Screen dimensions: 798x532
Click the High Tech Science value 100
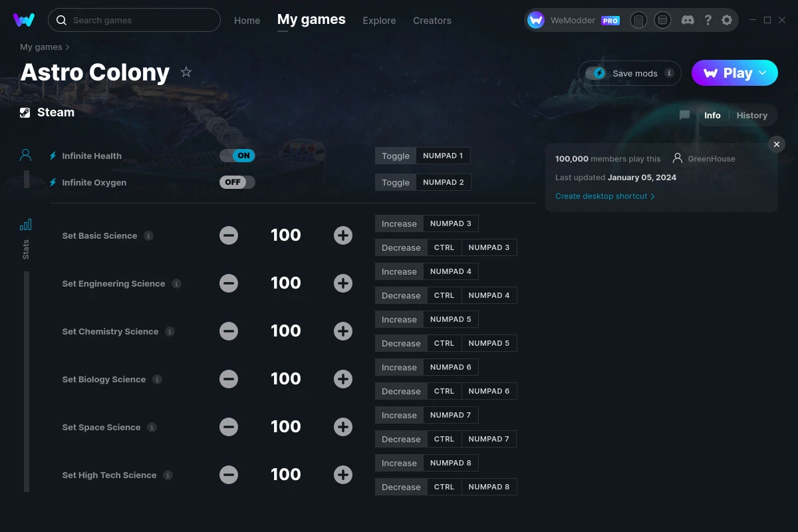click(x=286, y=475)
